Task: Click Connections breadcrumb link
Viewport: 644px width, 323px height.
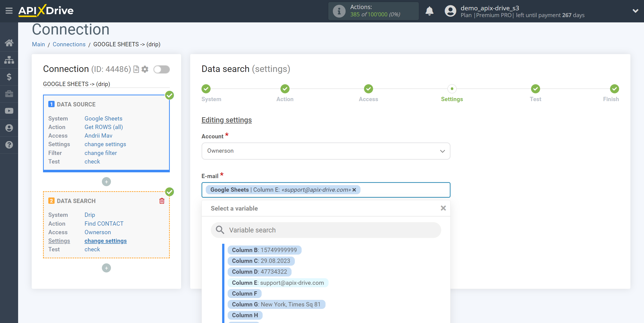Action: [x=69, y=44]
